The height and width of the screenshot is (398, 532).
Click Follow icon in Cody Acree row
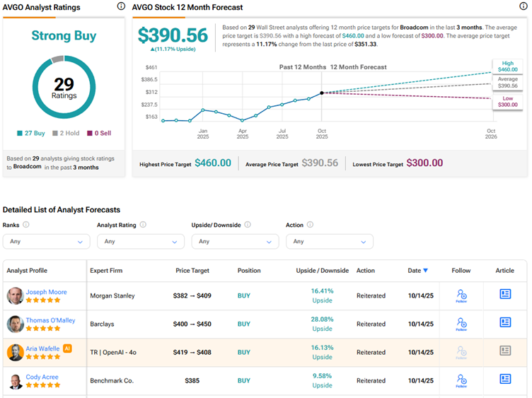click(461, 380)
